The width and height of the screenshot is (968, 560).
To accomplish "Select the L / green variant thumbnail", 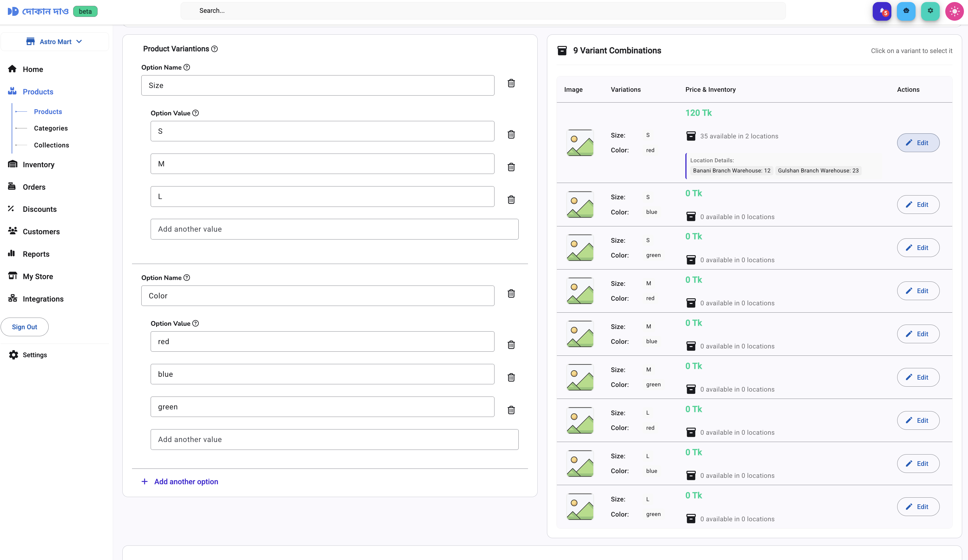I will click(x=580, y=507).
